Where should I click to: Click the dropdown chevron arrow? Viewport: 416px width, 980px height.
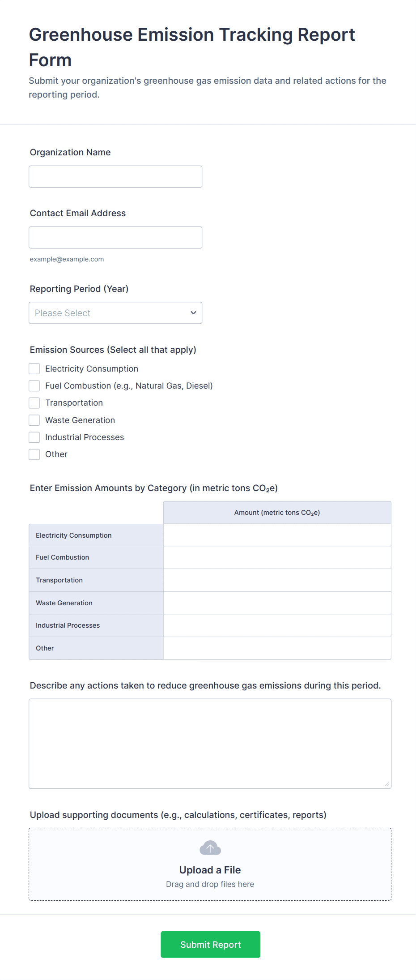[x=193, y=312]
